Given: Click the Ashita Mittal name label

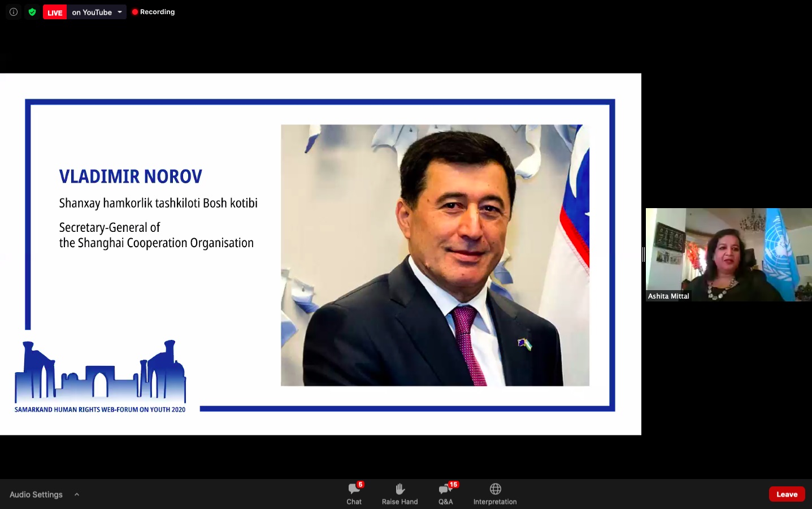Looking at the screenshot, I should click(x=668, y=296).
